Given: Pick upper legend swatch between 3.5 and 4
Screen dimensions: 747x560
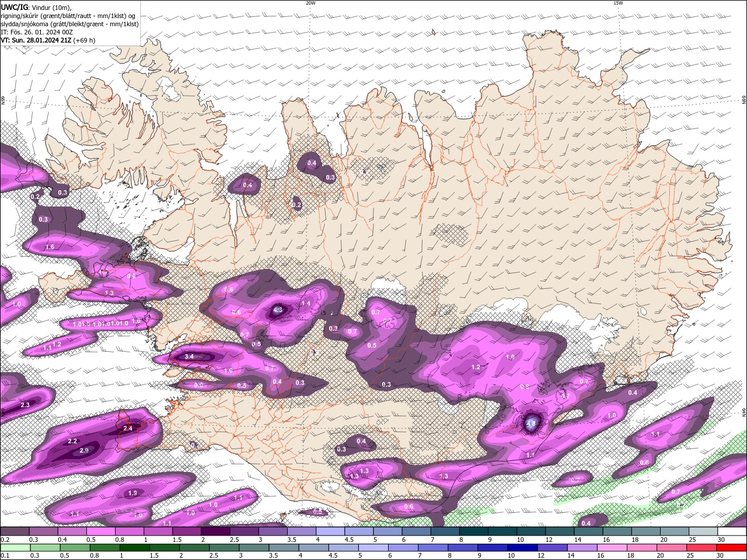Looking at the screenshot, I should pos(301,531).
